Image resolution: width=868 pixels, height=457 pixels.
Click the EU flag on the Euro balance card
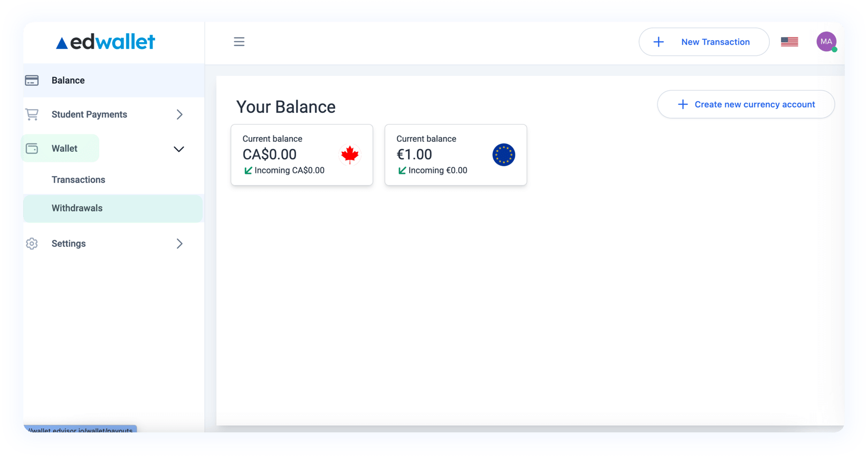[x=504, y=154]
